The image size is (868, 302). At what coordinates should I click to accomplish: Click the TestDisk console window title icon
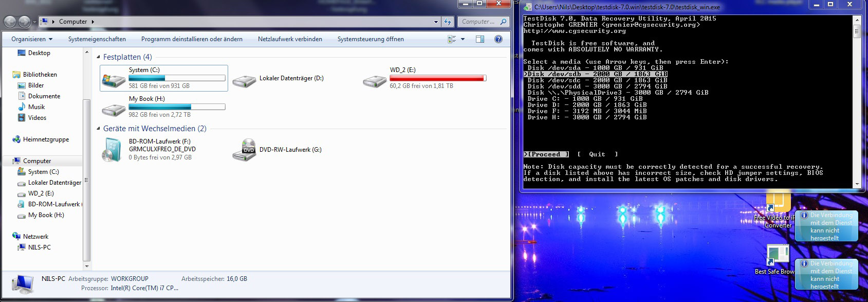click(x=527, y=7)
